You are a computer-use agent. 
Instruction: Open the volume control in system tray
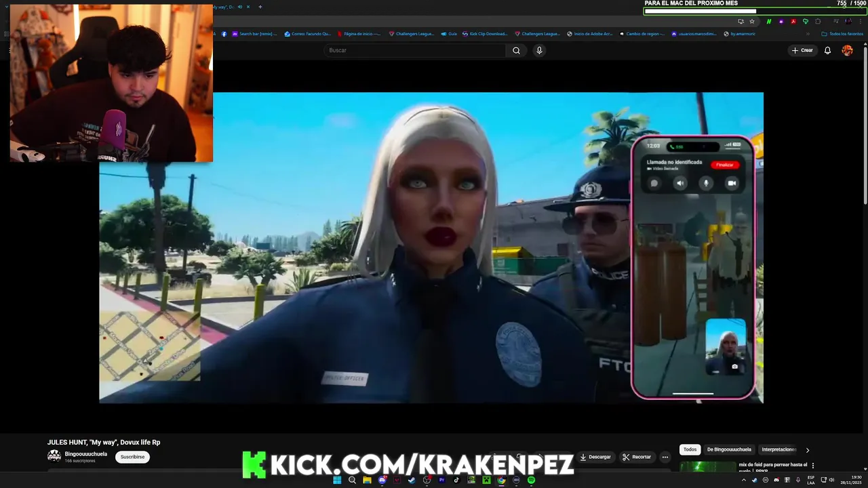(831, 480)
